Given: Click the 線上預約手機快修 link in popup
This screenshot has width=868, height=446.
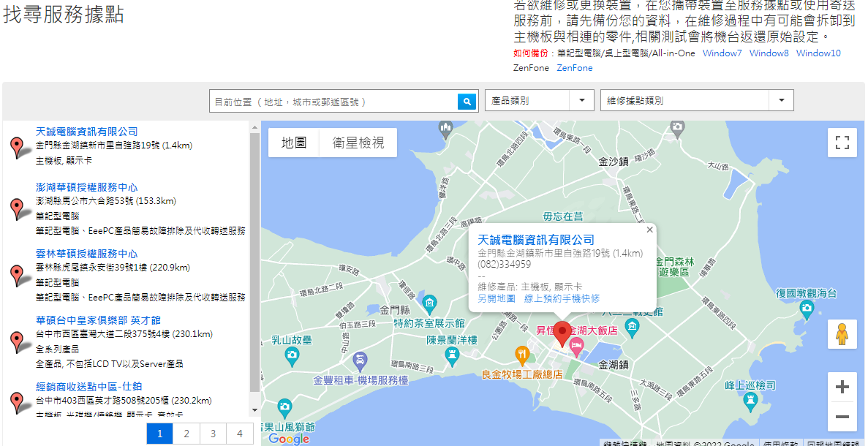Looking at the screenshot, I should tap(562, 298).
